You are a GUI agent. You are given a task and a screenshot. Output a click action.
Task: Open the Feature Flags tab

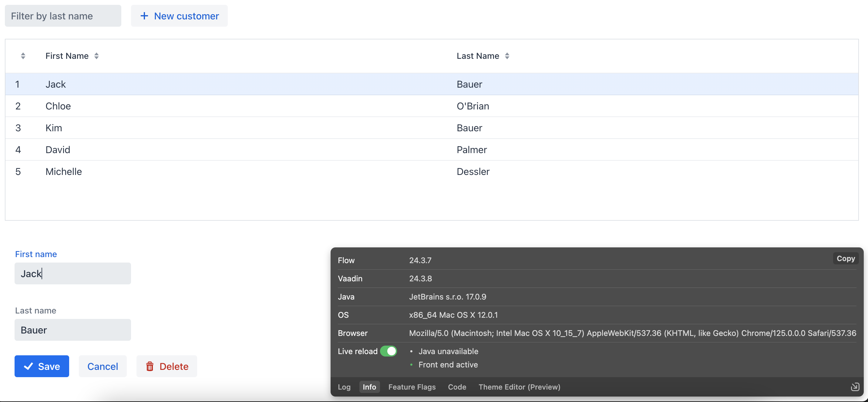412,387
